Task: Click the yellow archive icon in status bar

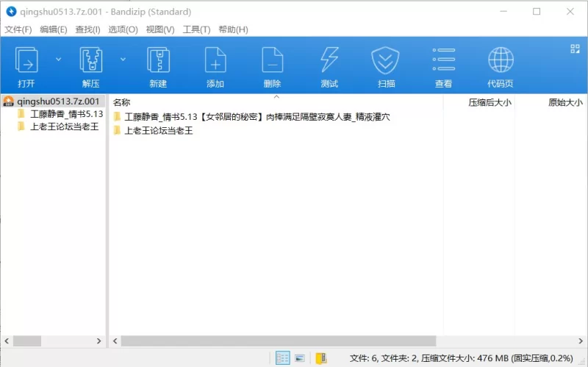Action: point(321,358)
